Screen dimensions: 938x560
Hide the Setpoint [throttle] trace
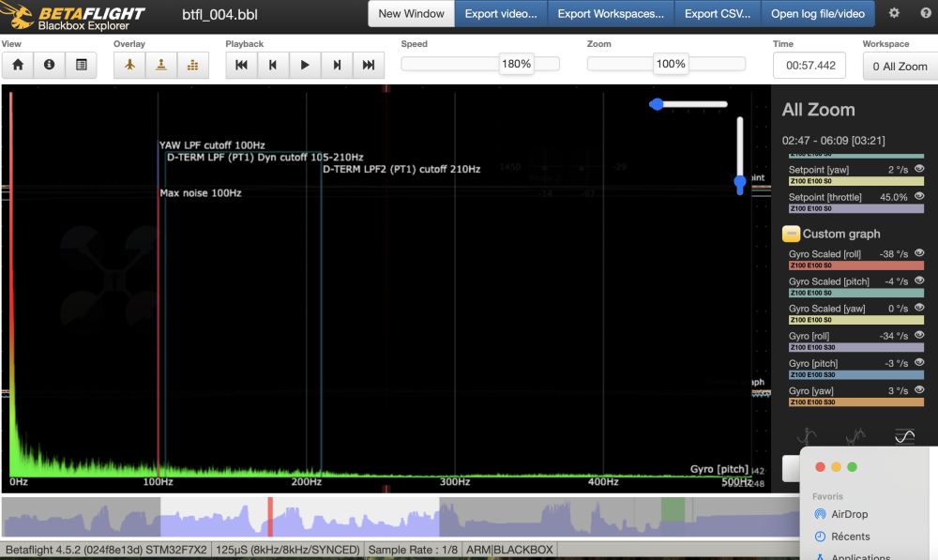919,197
